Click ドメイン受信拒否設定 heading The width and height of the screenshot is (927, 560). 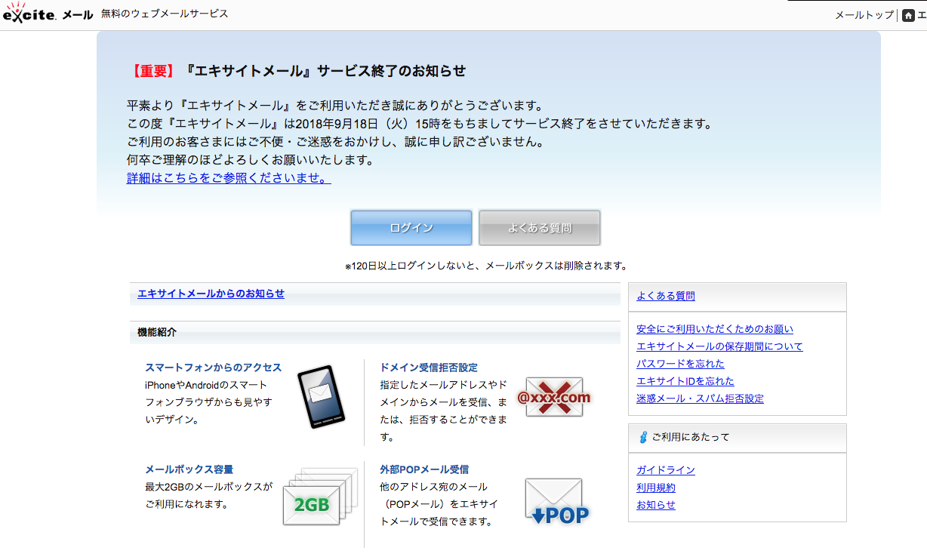click(429, 368)
